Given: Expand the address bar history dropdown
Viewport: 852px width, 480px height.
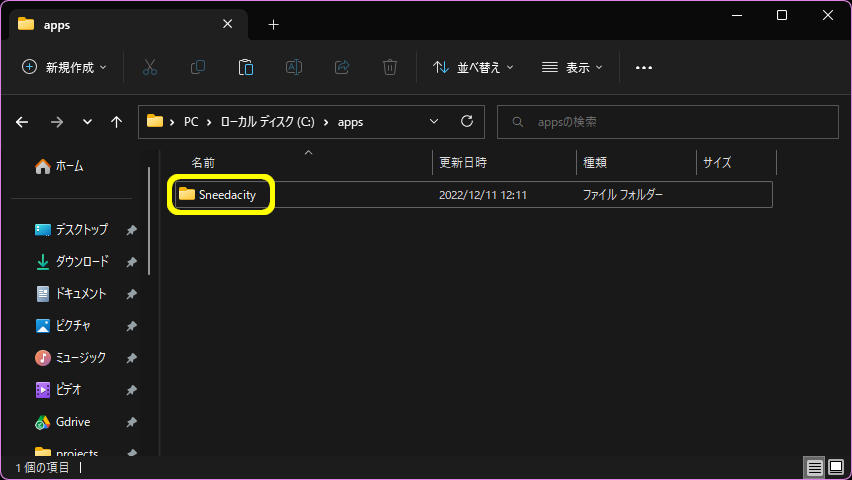Looking at the screenshot, I should click(x=434, y=121).
